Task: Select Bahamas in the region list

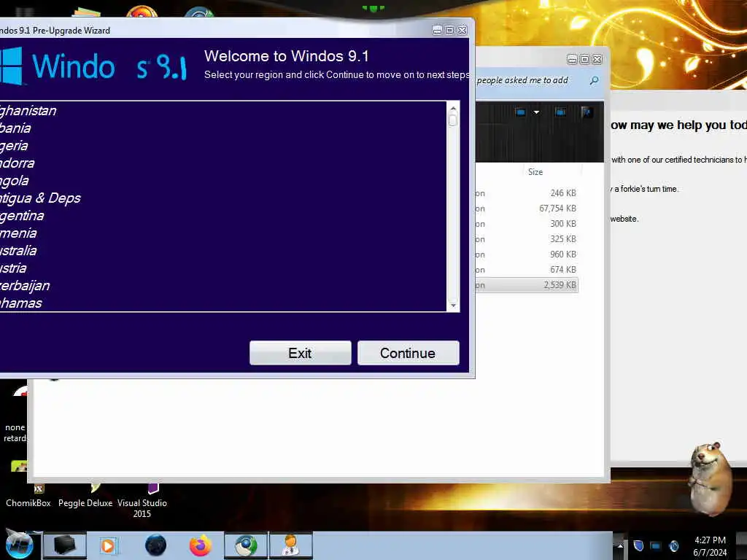Action: tap(223, 303)
